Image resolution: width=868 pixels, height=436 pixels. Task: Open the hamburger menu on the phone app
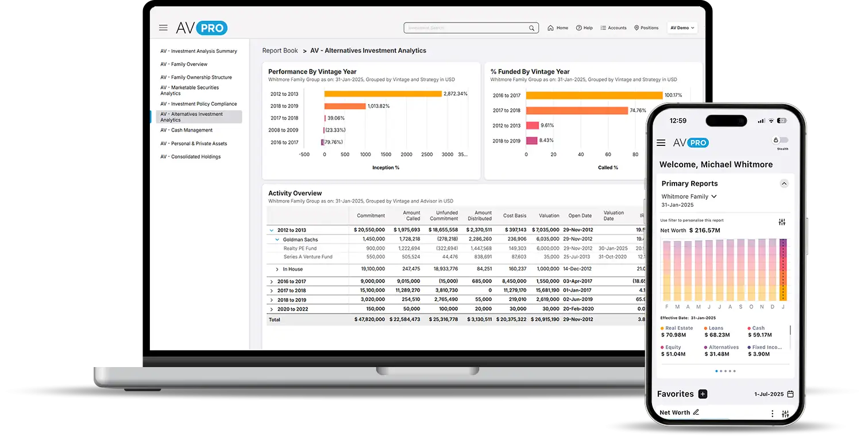coord(661,143)
